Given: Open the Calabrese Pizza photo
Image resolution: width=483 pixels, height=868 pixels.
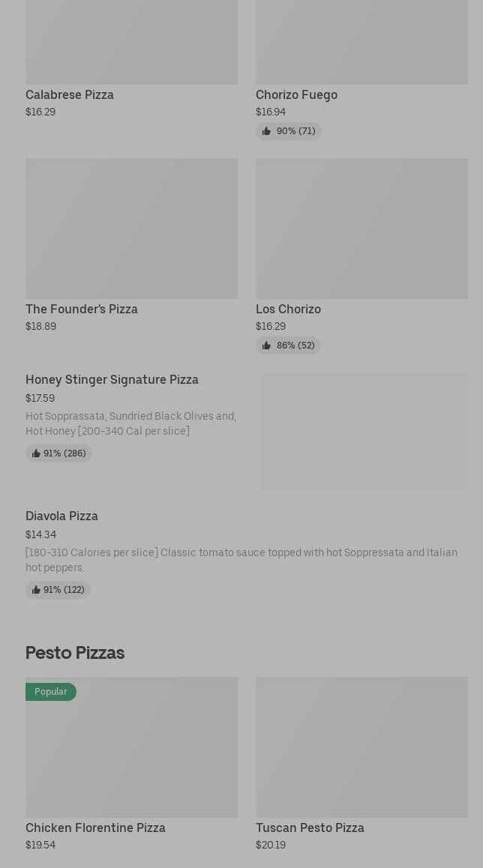Looking at the screenshot, I should [131, 42].
